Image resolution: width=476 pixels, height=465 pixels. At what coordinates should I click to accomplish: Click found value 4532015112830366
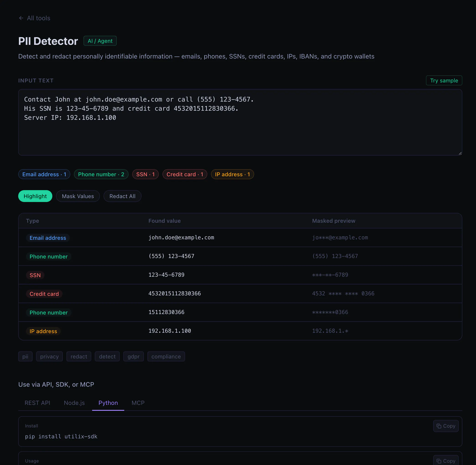click(175, 293)
